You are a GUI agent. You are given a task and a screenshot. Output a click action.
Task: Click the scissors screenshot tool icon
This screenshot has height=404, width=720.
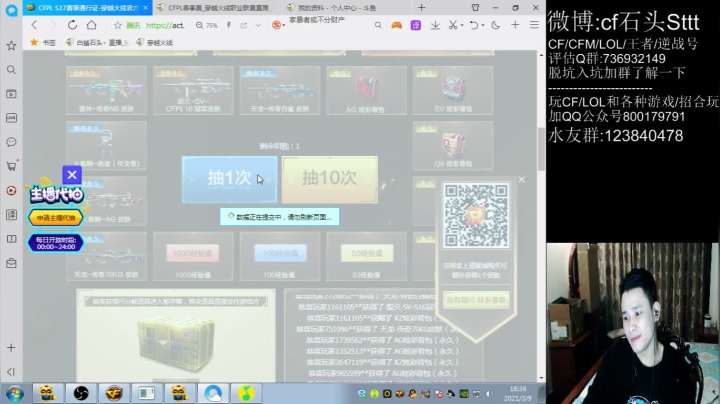point(453,25)
